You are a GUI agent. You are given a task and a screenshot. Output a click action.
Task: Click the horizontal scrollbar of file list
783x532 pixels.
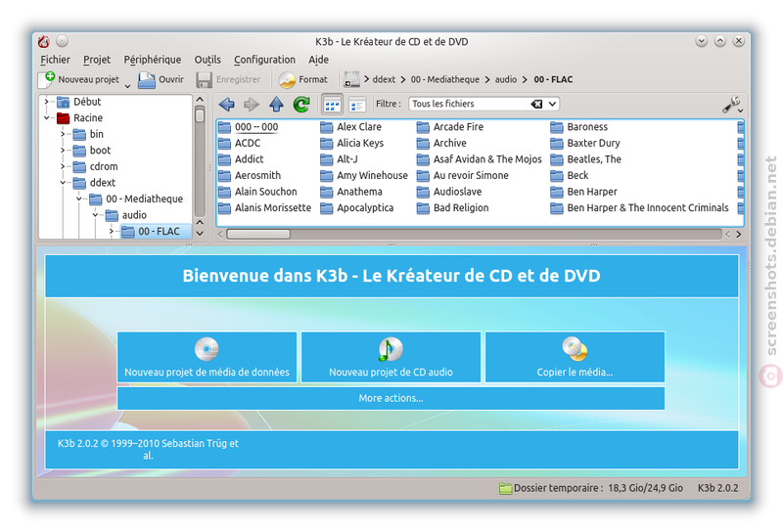coord(258,234)
